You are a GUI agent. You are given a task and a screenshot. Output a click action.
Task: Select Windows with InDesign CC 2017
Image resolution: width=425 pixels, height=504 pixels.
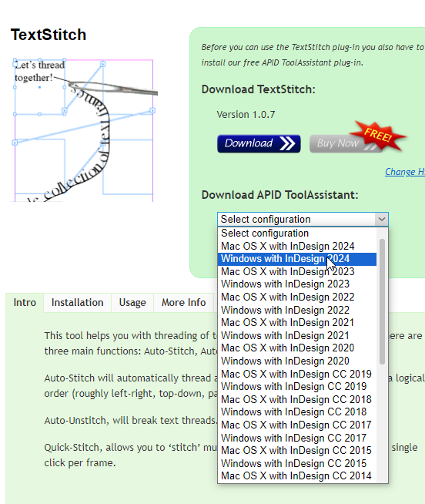point(297,438)
